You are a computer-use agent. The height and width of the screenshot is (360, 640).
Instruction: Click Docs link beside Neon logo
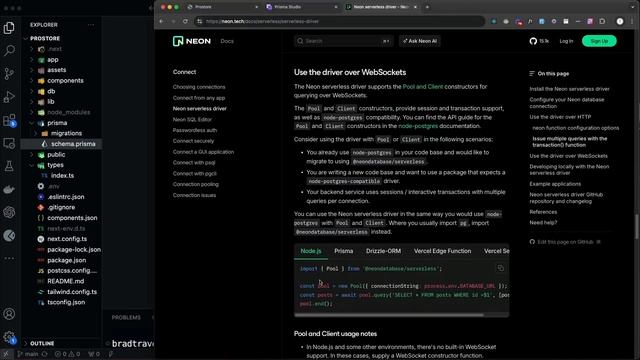[x=227, y=41]
